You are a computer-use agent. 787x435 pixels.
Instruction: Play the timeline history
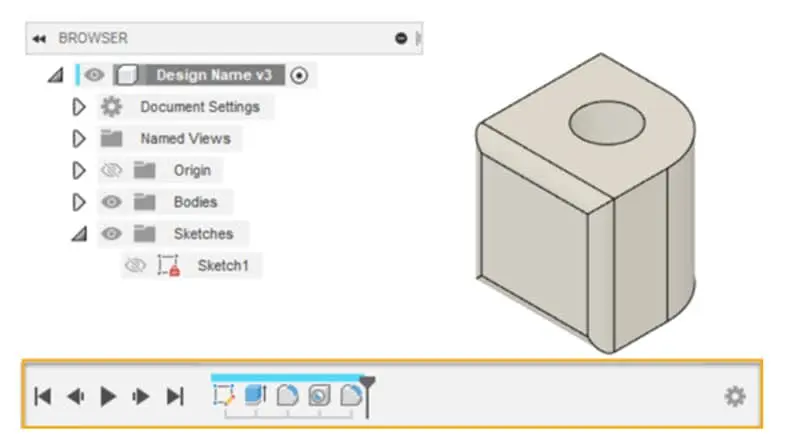point(108,396)
